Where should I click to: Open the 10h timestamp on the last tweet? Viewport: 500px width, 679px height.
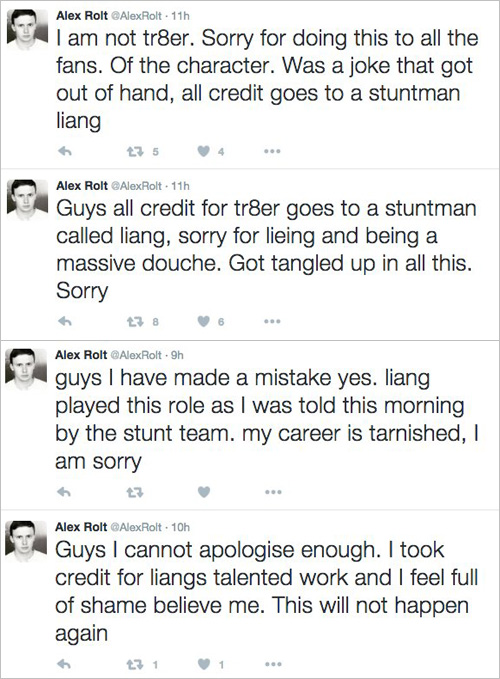click(x=181, y=527)
